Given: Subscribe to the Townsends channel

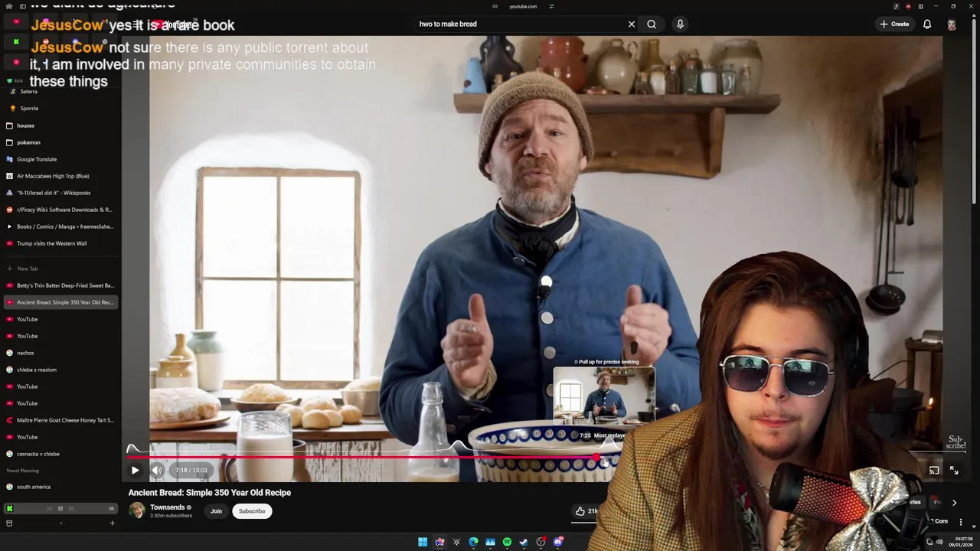Looking at the screenshot, I should (252, 511).
